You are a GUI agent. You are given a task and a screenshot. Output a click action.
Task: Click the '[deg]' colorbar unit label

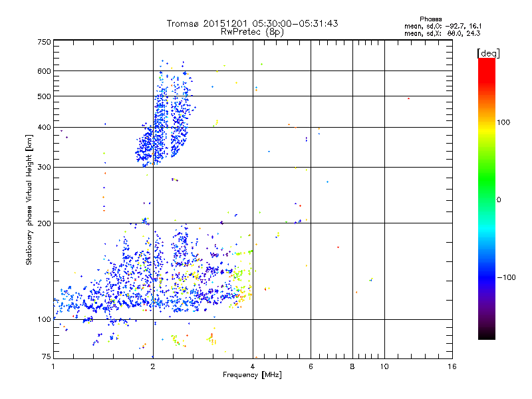point(488,53)
